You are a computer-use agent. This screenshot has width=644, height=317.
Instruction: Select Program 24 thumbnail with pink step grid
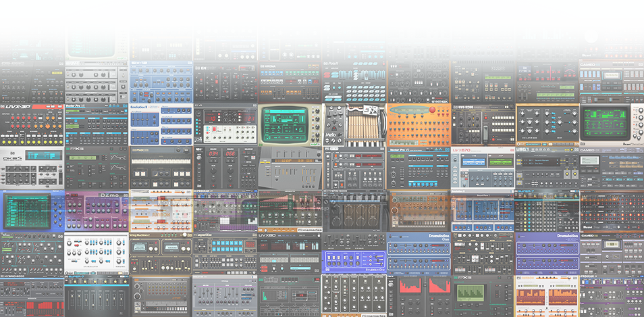pos(225,211)
